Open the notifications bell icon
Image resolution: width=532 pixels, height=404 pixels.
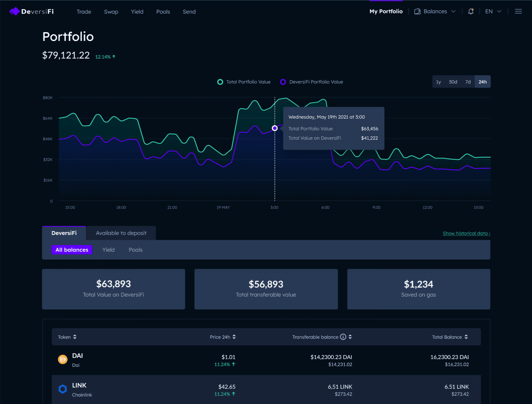coord(471,11)
